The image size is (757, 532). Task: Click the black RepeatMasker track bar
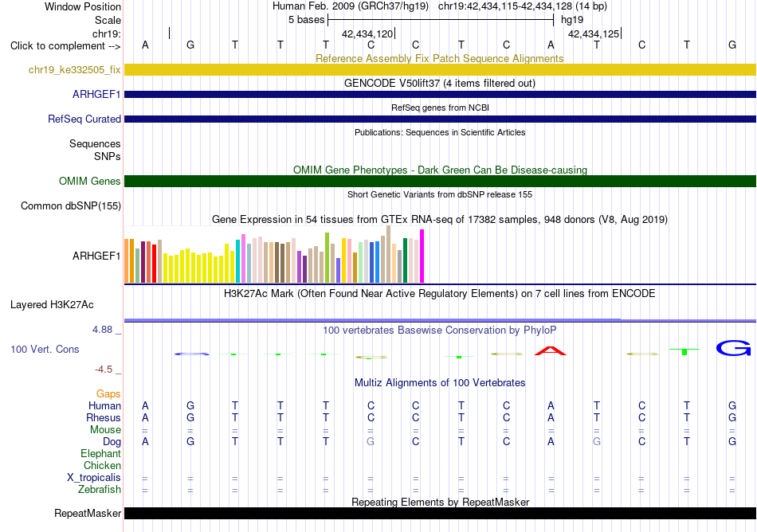pos(441,513)
